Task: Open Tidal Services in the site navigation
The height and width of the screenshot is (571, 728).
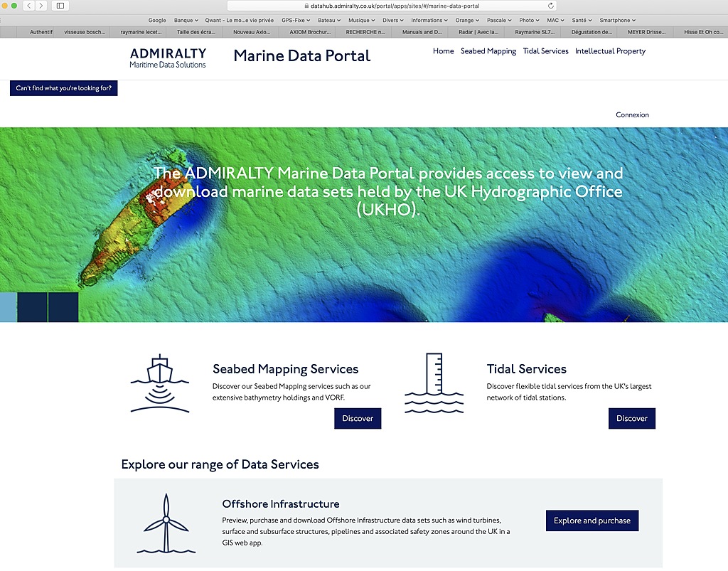Action: tap(545, 51)
